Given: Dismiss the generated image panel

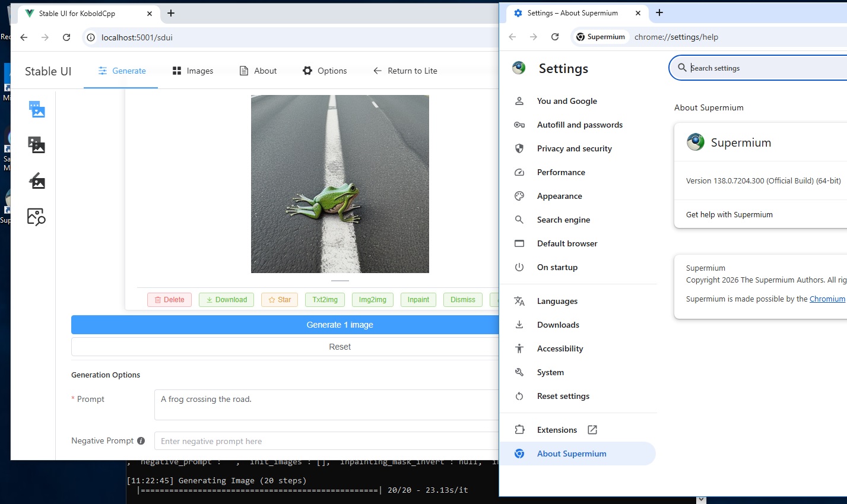Looking at the screenshot, I should [463, 300].
